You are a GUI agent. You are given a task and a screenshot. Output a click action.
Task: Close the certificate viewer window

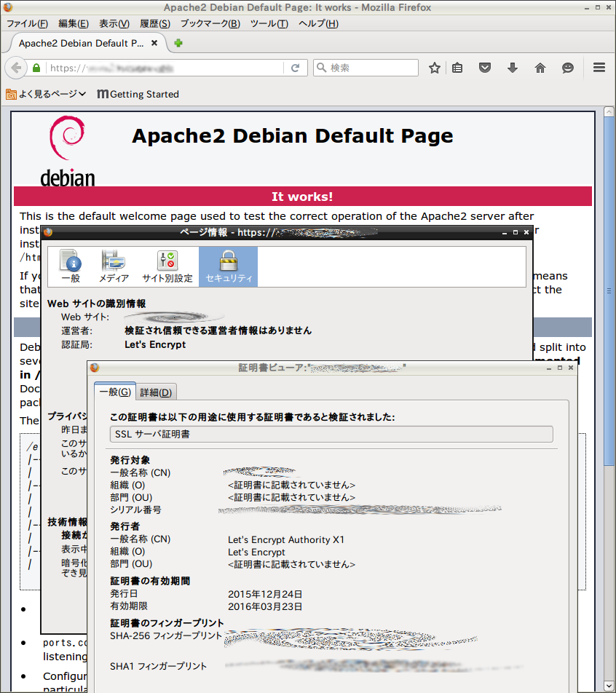click(571, 368)
